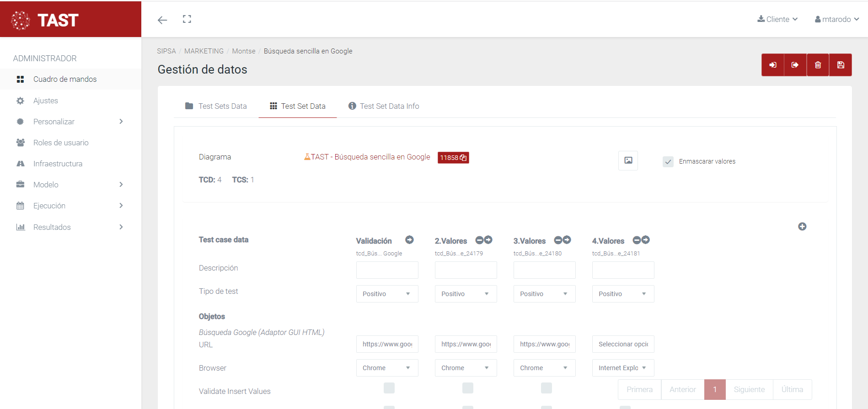868x409 pixels.
Task: Click the Descripción field under 4.Valores
Action: tap(622, 270)
